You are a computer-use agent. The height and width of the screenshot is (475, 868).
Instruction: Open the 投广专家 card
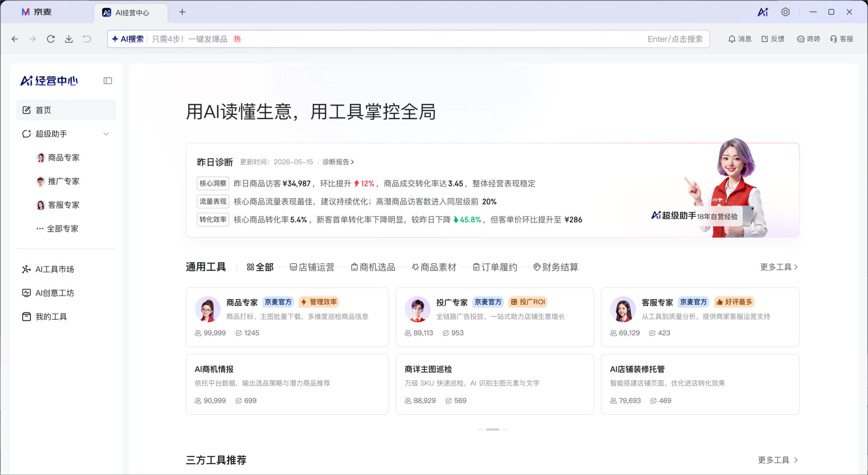click(495, 317)
